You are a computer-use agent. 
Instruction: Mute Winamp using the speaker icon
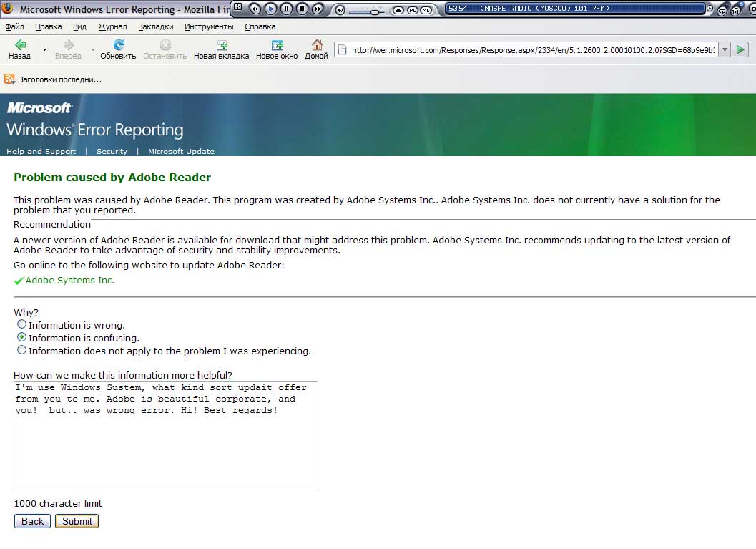(x=340, y=9)
